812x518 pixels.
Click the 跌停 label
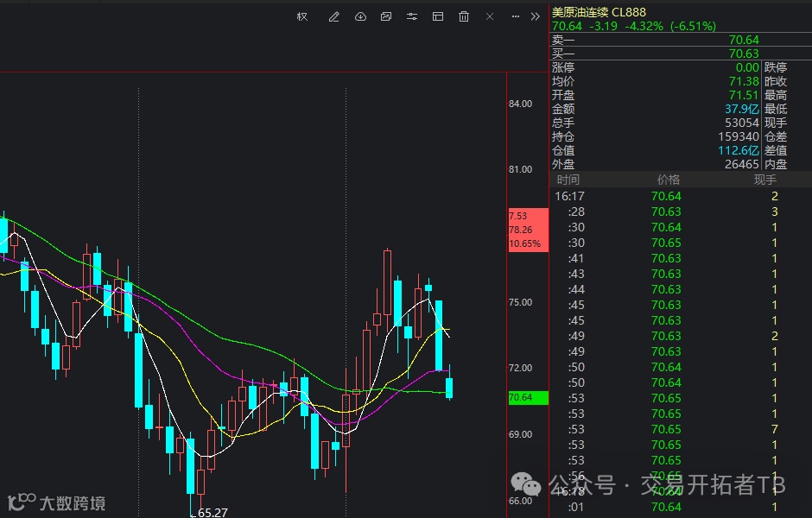(775, 67)
